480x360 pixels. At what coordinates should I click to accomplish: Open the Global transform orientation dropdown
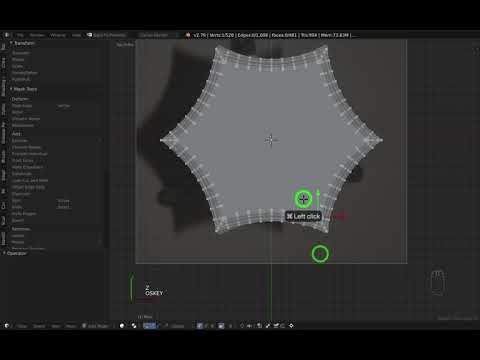point(178,326)
